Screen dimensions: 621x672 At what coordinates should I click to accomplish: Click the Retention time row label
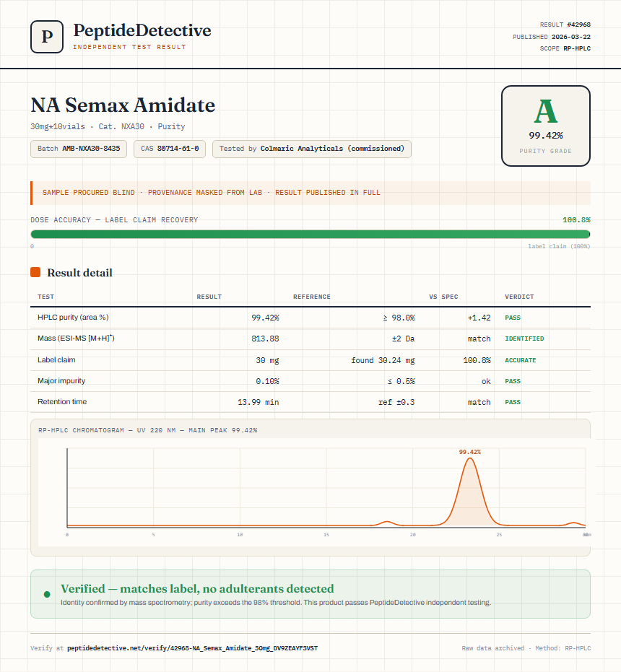tap(62, 401)
